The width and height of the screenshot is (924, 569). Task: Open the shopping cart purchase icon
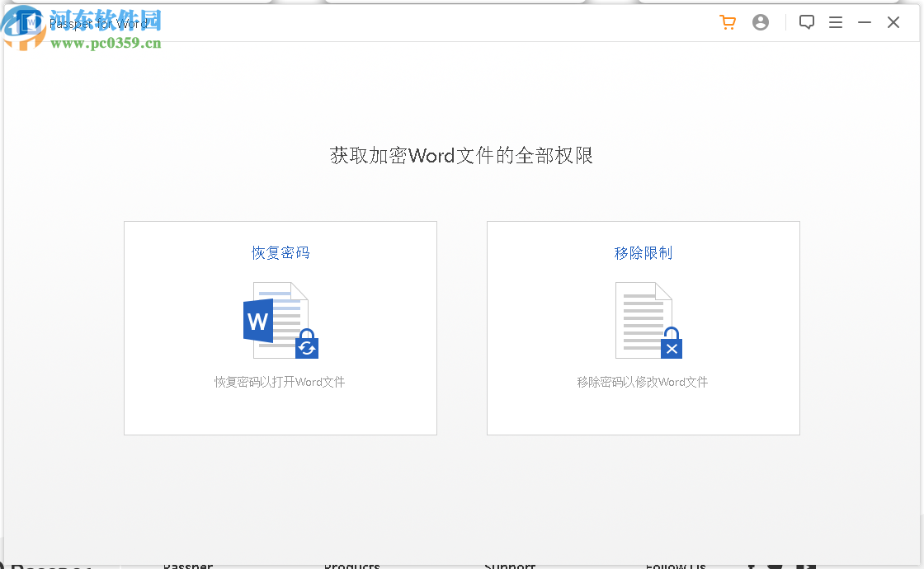[x=728, y=22]
